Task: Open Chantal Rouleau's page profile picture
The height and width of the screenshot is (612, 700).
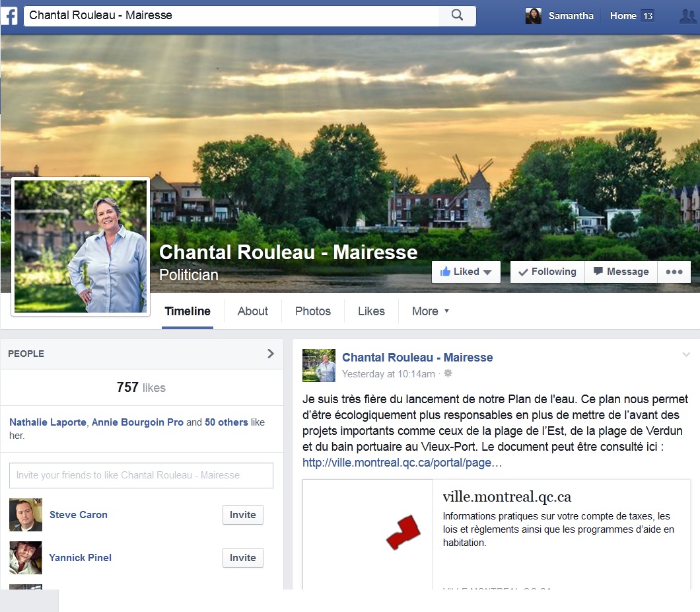Action: pos(81,246)
